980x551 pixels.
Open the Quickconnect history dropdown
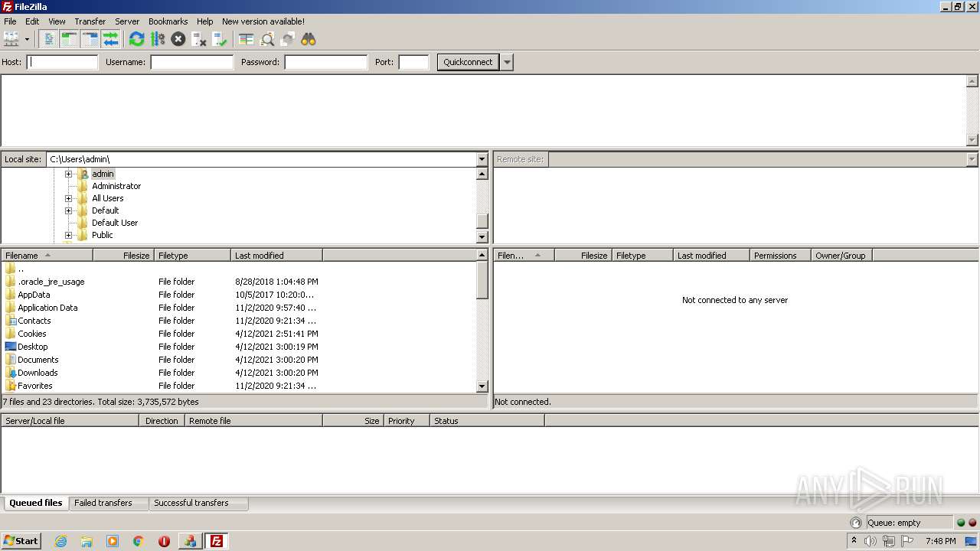click(x=507, y=62)
